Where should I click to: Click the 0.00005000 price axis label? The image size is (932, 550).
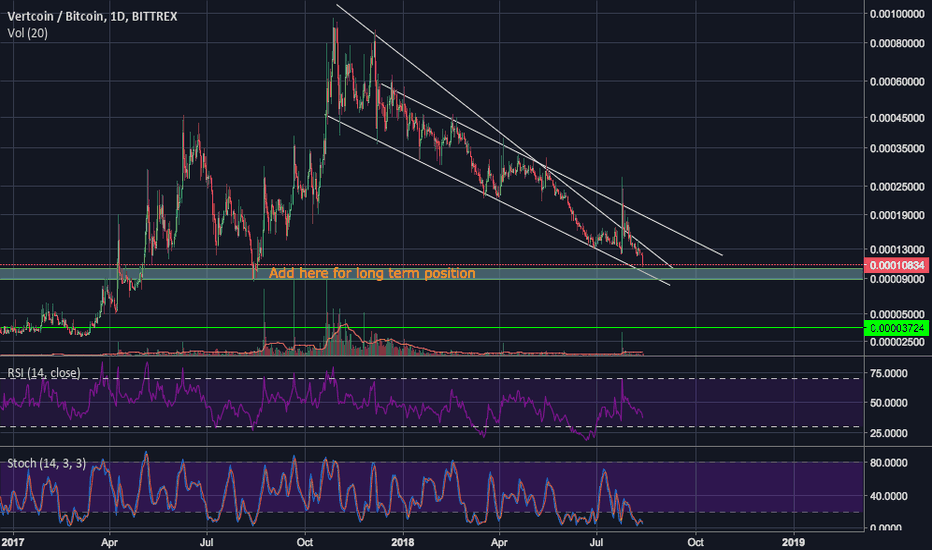(x=897, y=315)
